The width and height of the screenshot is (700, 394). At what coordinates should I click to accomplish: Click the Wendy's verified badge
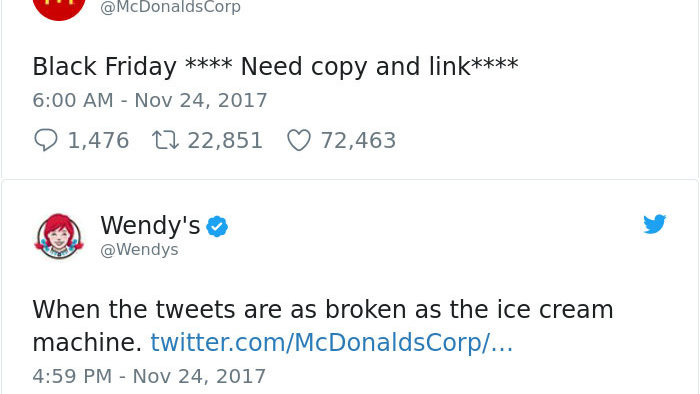click(x=217, y=226)
